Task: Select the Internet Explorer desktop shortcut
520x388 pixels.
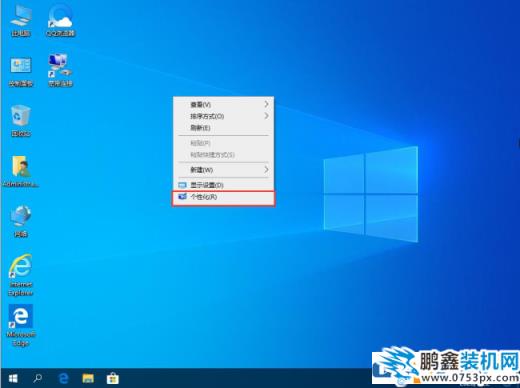Action: pos(21,275)
